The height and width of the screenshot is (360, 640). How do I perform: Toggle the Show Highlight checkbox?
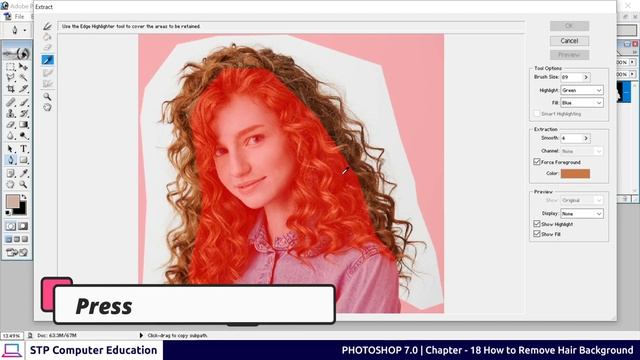537,224
